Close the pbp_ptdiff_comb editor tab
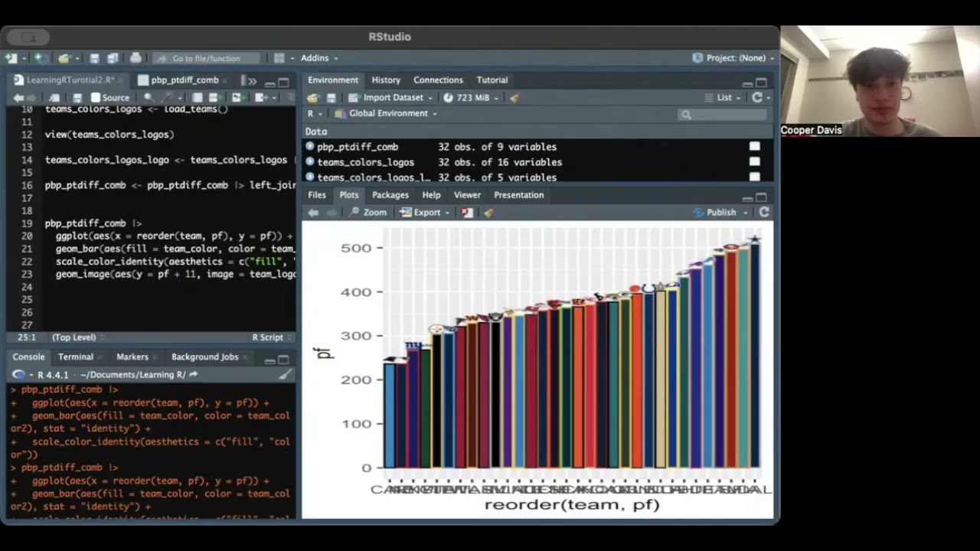Image resolution: width=980 pixels, height=551 pixels. point(225,80)
